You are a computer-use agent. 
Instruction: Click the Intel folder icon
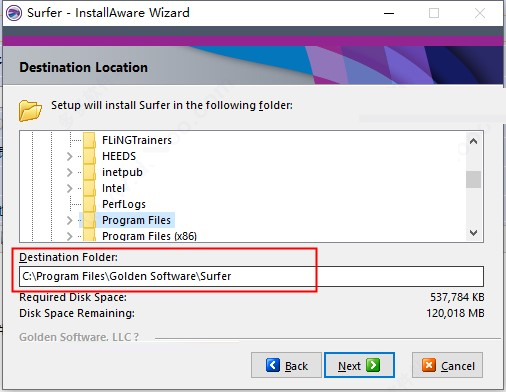click(90, 188)
